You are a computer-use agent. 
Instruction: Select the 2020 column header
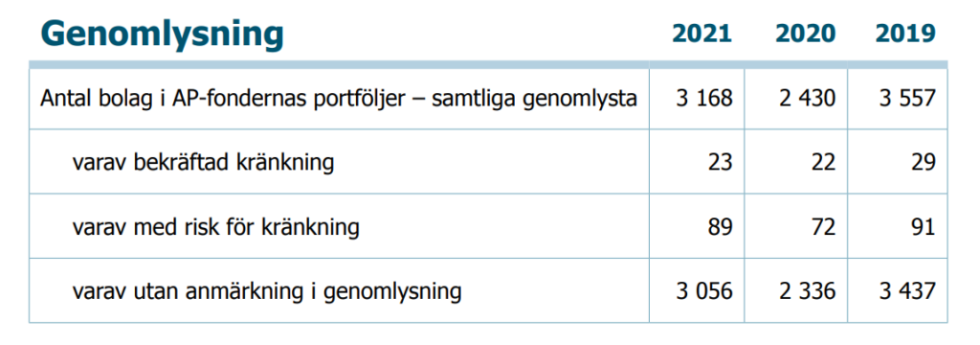806,34
